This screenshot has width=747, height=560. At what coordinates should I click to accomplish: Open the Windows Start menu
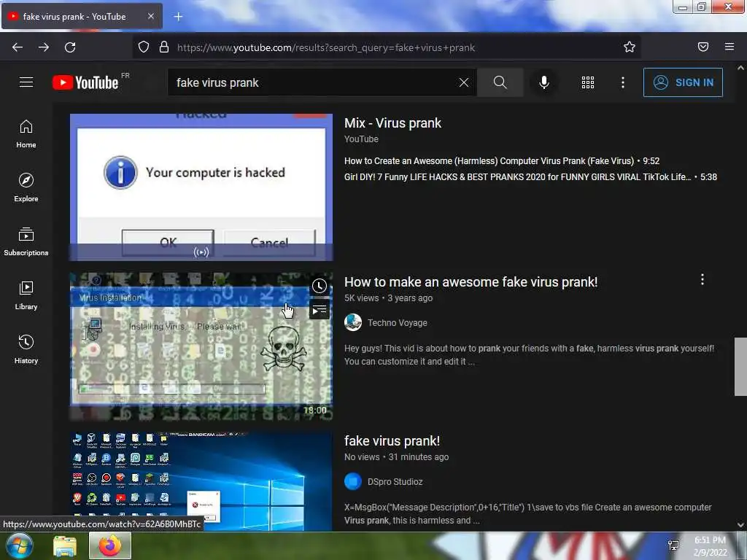(x=20, y=545)
